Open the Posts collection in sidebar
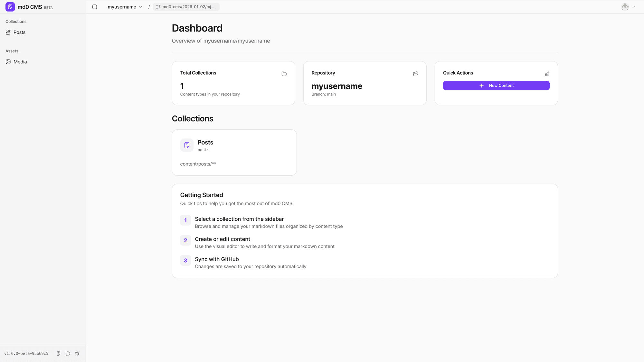Viewport: 644px width, 362px height. click(43, 32)
